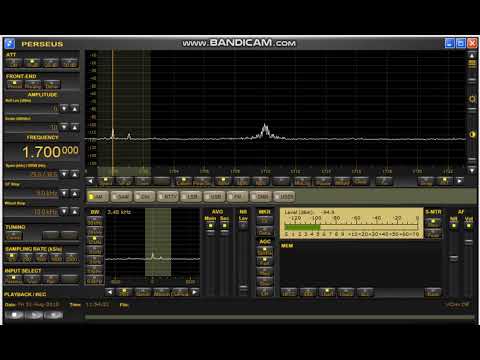This screenshot has height=360, width=480.
Task: Decrease the VF Step value
Action: tap(64, 193)
